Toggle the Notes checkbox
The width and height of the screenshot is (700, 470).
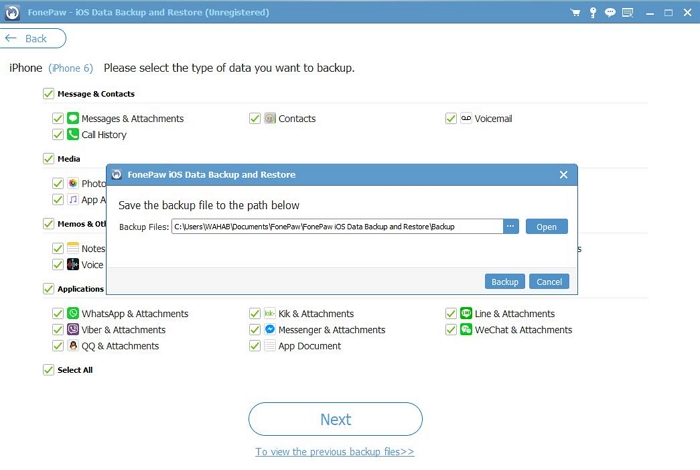coord(58,248)
